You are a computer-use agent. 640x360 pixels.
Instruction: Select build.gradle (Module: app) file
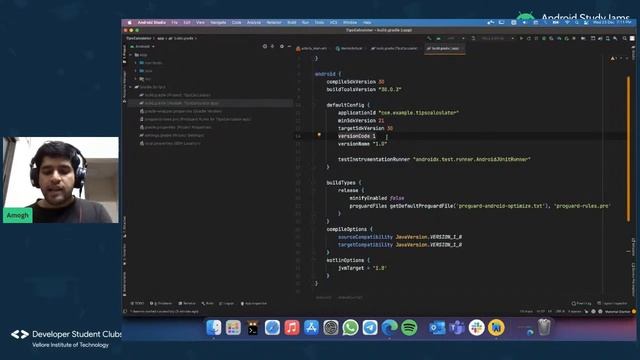pyautogui.click(x=179, y=103)
